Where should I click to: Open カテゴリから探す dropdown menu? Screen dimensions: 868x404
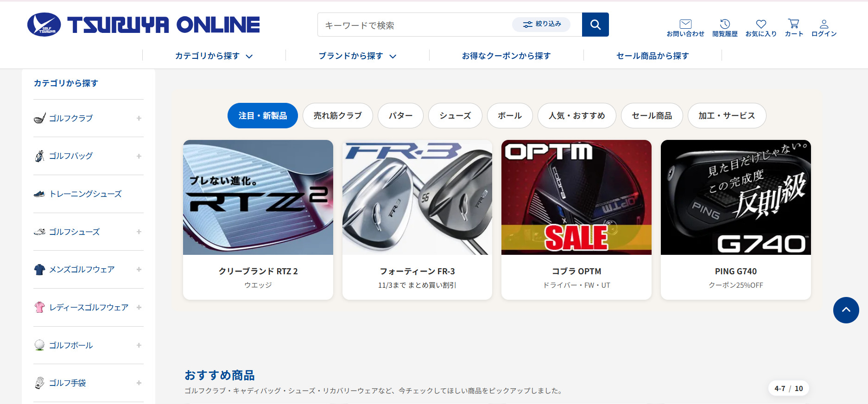pos(214,56)
